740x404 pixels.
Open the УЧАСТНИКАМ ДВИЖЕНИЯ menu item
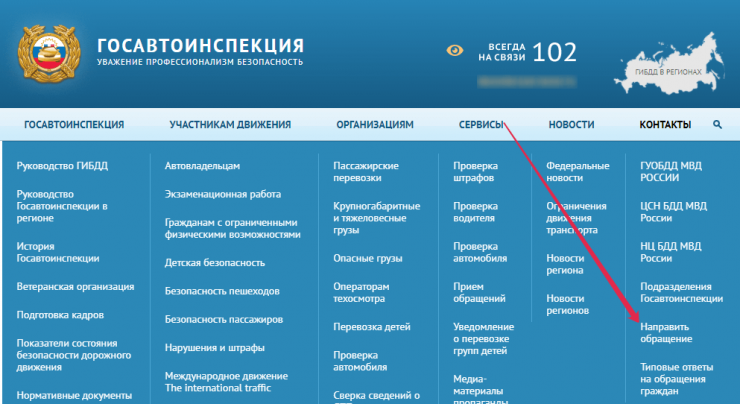pos(230,125)
